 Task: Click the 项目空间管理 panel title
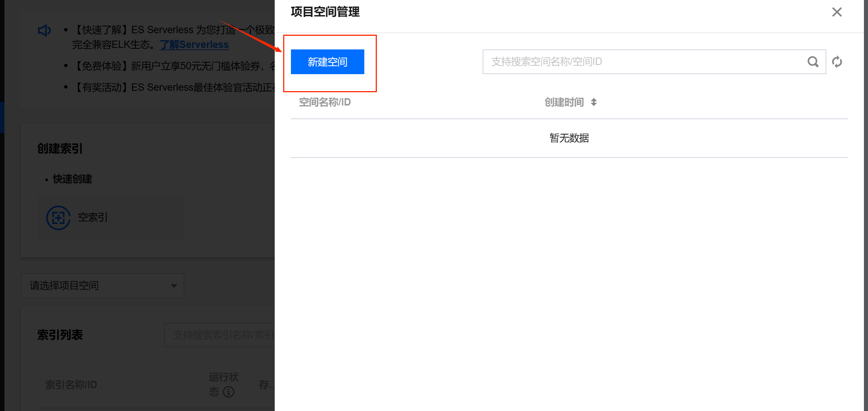[x=325, y=12]
